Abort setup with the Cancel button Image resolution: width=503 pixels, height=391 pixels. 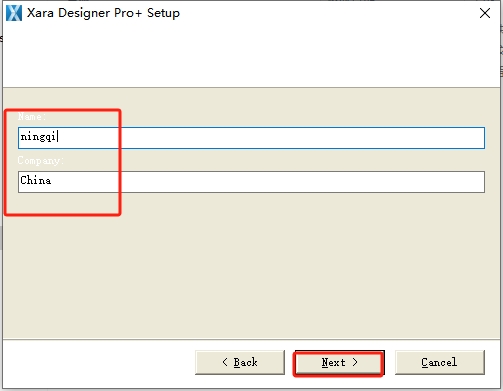tap(440, 362)
